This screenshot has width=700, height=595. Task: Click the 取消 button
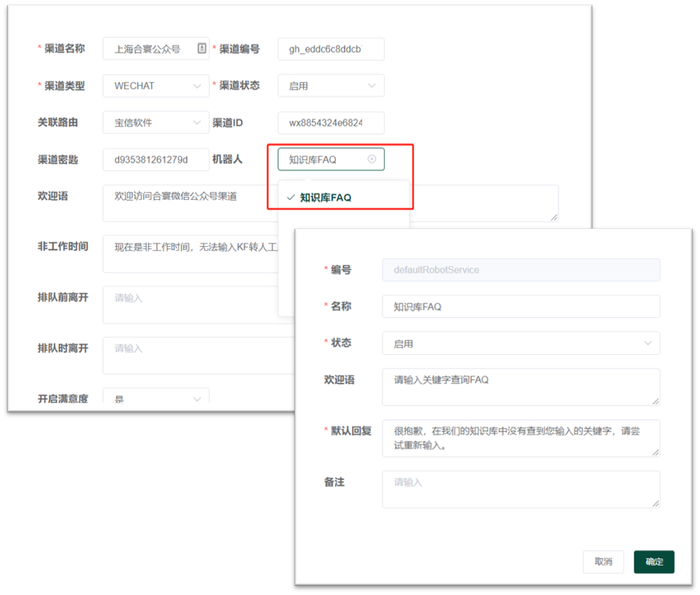[603, 562]
